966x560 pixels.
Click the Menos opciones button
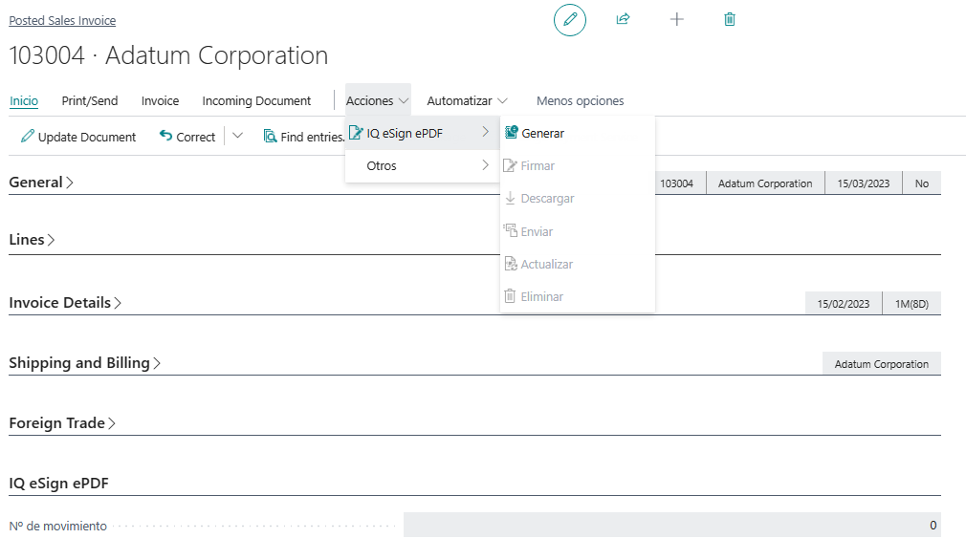[580, 100]
